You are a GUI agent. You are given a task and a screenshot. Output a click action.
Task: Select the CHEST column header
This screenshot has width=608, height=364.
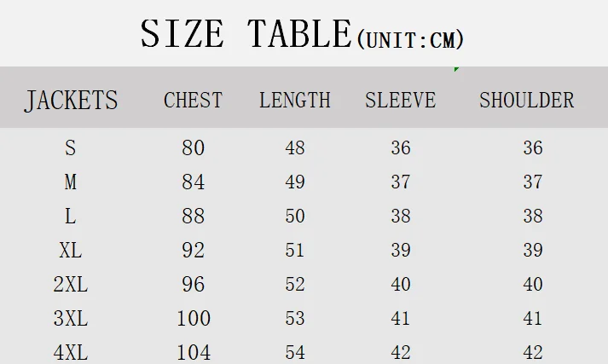coord(193,101)
